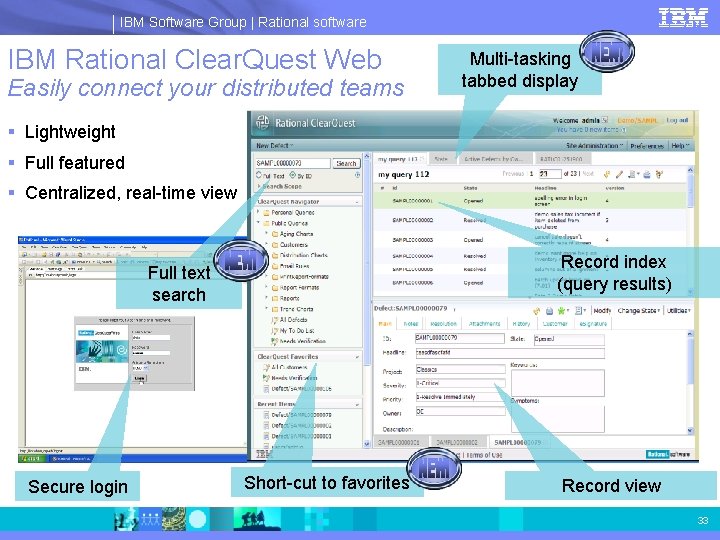
Task: Click the Welcome admin user icon
Action: (605, 120)
